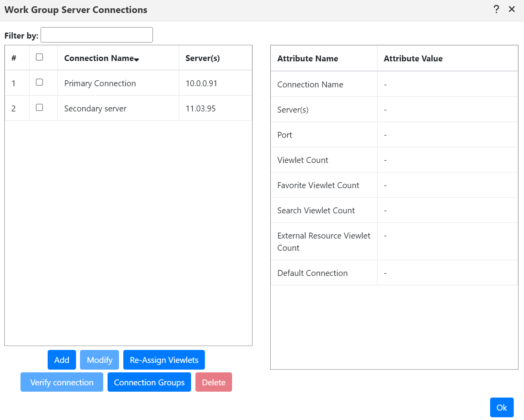Viewport: 524px width, 420px height.
Task: Click the Modify button
Action: pyautogui.click(x=100, y=360)
